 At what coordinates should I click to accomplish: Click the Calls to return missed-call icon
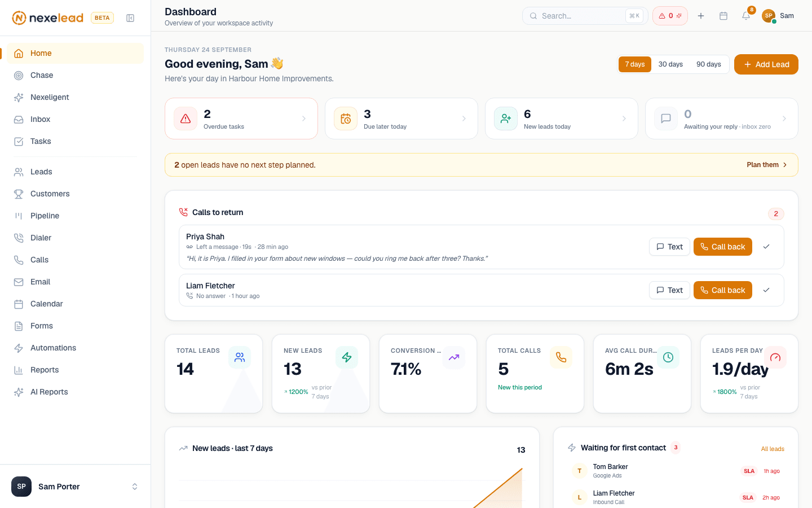pyautogui.click(x=183, y=212)
